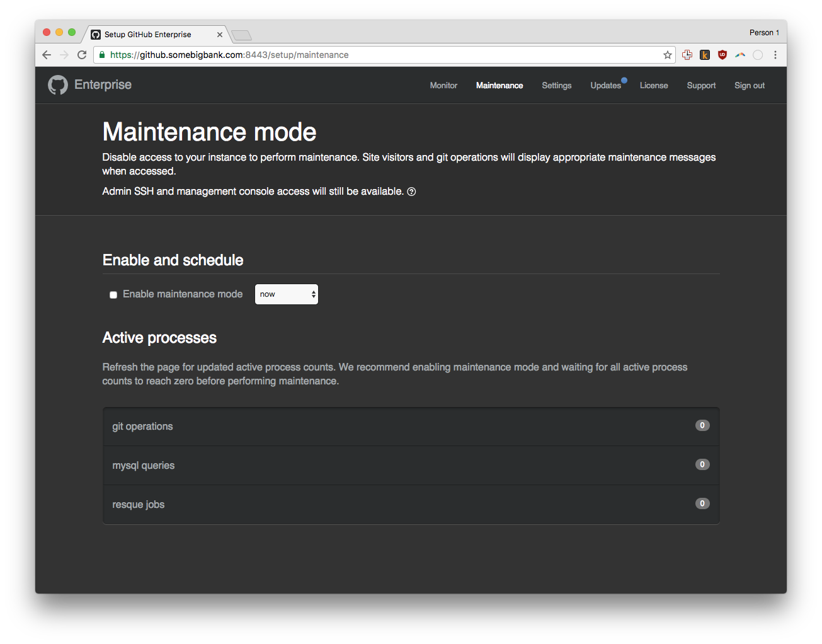Bookmark the page with the star icon
This screenshot has width=822, height=644.
(x=668, y=55)
